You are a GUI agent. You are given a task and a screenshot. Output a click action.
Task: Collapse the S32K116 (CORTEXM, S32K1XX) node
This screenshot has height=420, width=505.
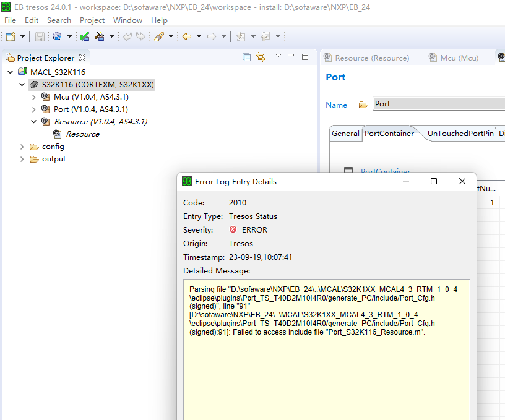22,84
